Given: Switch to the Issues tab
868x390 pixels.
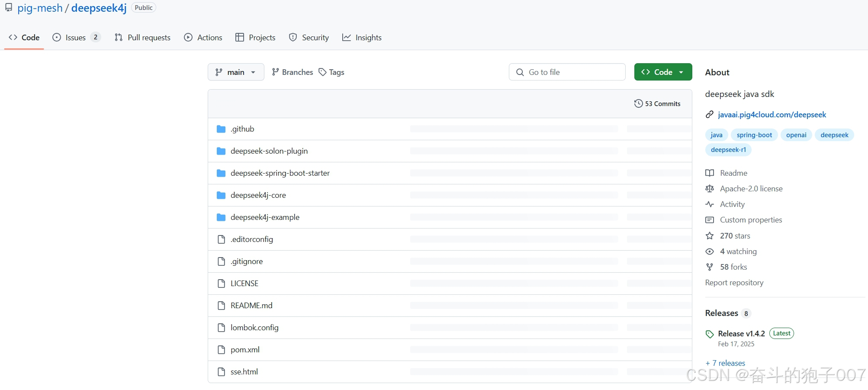Looking at the screenshot, I should coord(76,38).
